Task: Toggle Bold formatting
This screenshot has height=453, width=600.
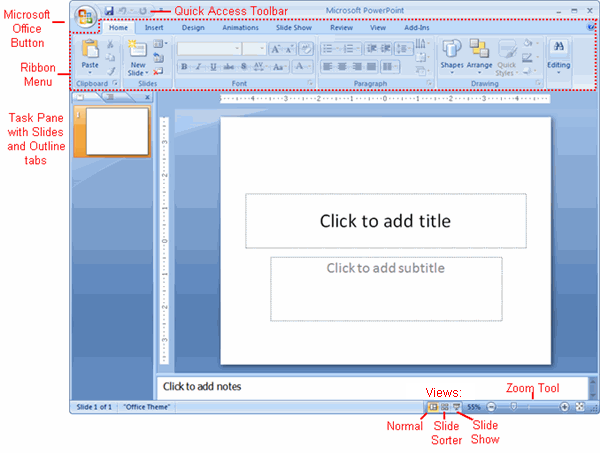Action: (x=185, y=66)
